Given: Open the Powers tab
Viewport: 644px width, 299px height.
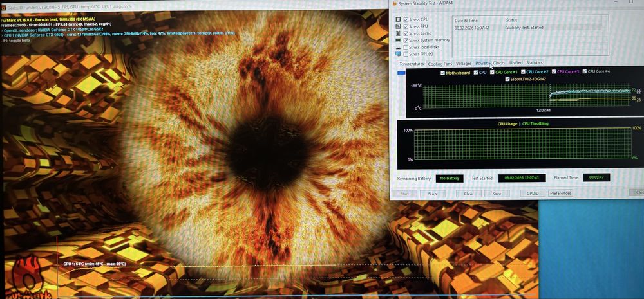Looking at the screenshot, I should [482, 63].
